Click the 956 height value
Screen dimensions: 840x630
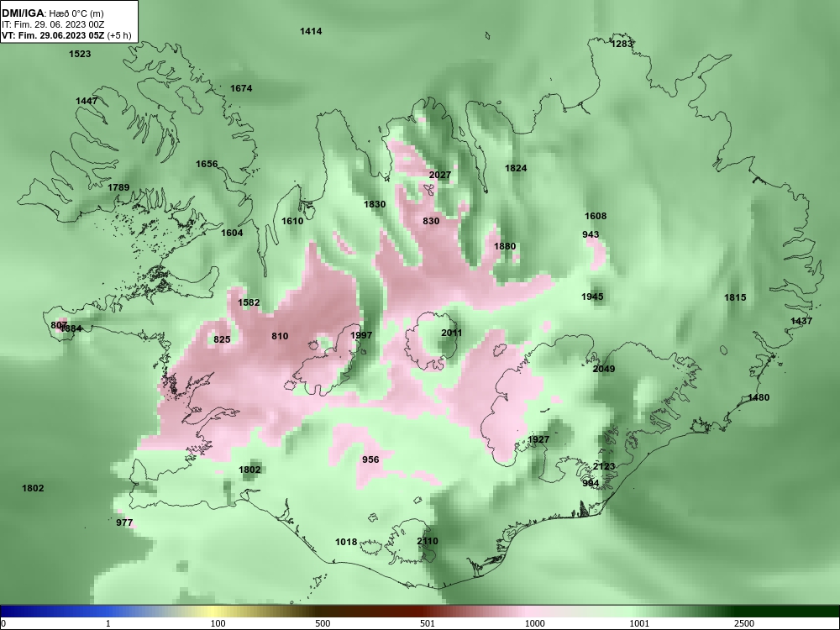(x=370, y=459)
